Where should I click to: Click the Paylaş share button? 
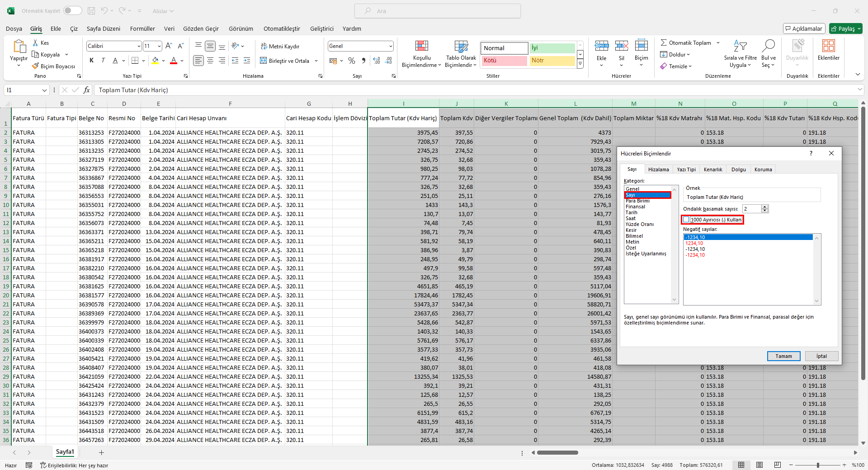click(x=846, y=28)
